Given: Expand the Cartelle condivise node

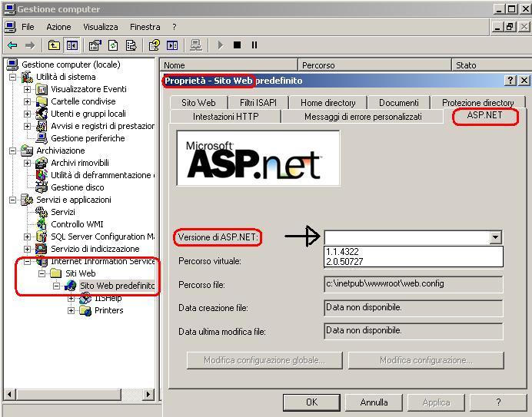Looking at the screenshot, I should (x=27, y=101).
